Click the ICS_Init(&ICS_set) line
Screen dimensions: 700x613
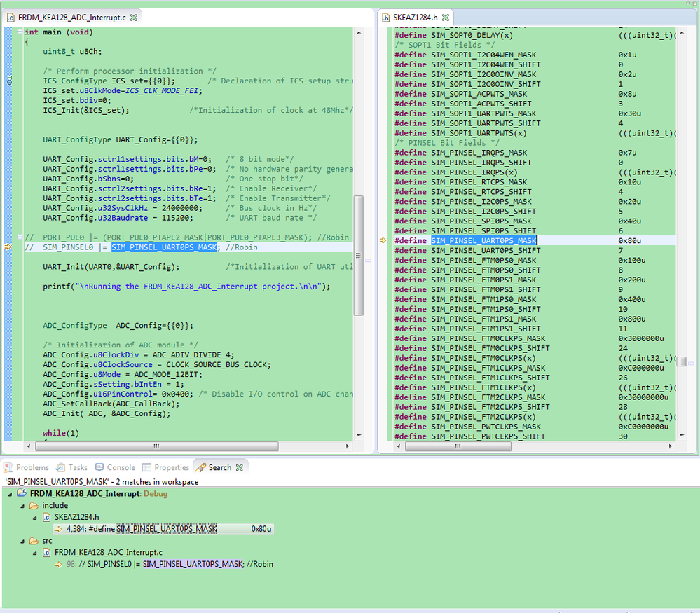click(86, 110)
